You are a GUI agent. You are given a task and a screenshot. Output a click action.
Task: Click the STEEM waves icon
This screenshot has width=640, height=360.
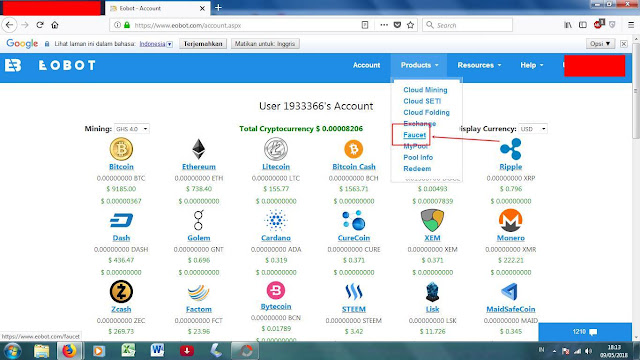(353, 292)
